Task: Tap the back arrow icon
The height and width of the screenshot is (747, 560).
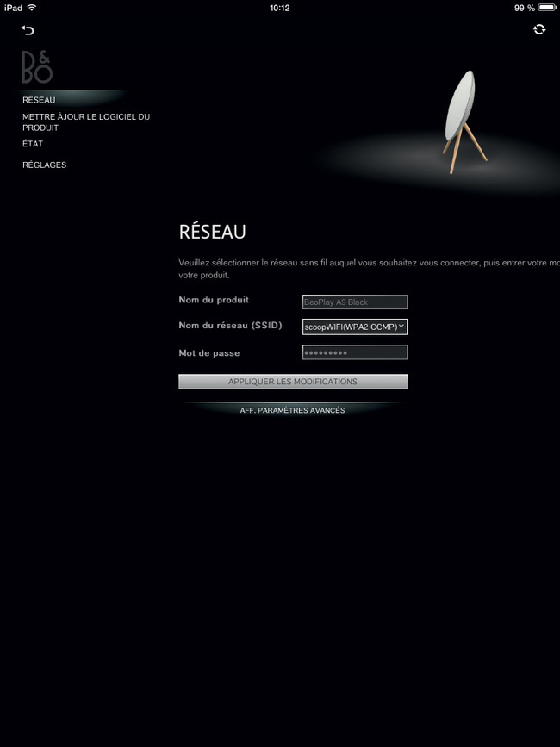Action: pyautogui.click(x=28, y=30)
